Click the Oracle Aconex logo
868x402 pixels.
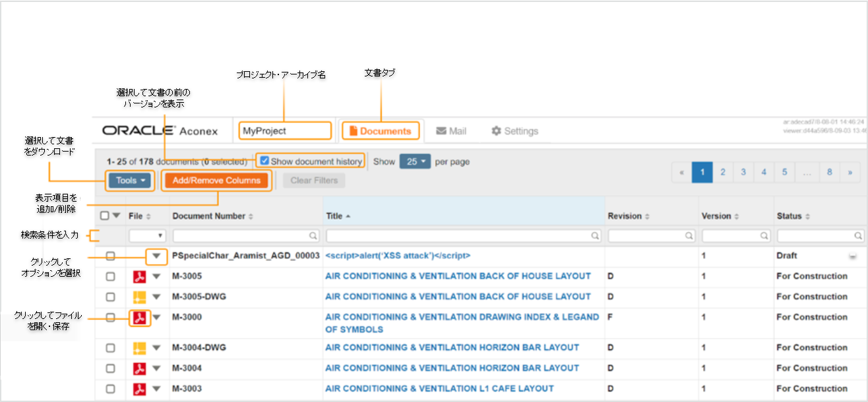pos(160,130)
